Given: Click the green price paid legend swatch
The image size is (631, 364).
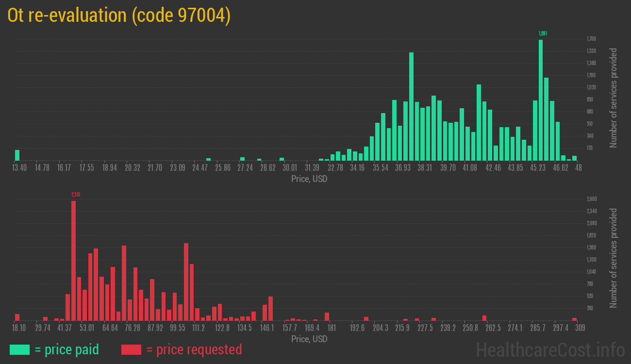Looking at the screenshot, I should coord(19,349).
